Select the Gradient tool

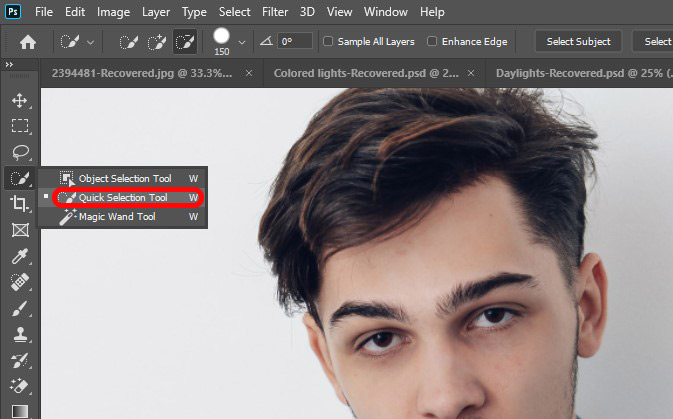[x=20, y=411]
